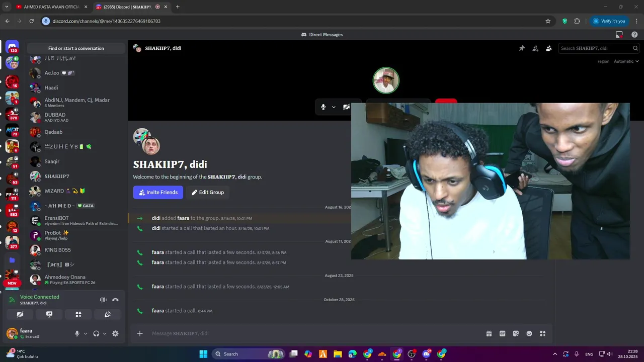644x362 pixels.
Task: Bookmark this page star
Action: point(548,21)
